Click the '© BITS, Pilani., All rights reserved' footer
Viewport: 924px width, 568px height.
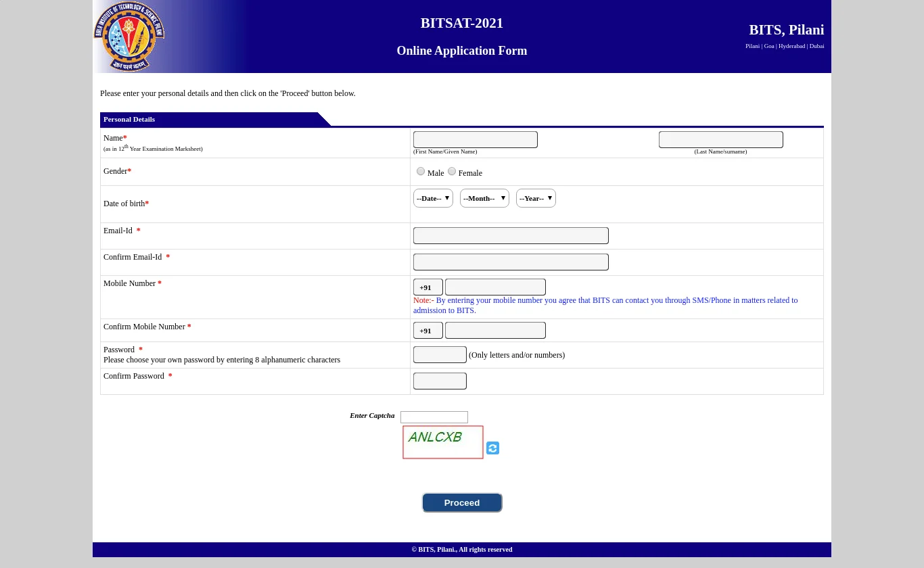tap(462, 550)
